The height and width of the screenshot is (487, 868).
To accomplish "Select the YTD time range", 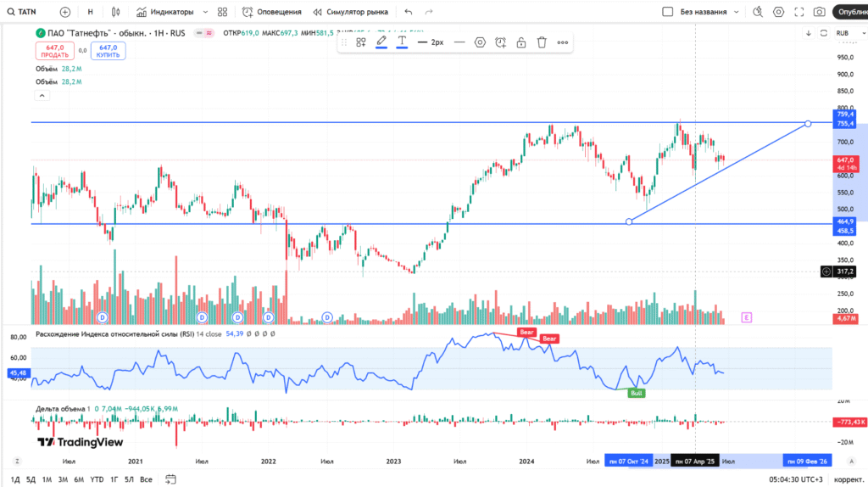I will point(97,479).
